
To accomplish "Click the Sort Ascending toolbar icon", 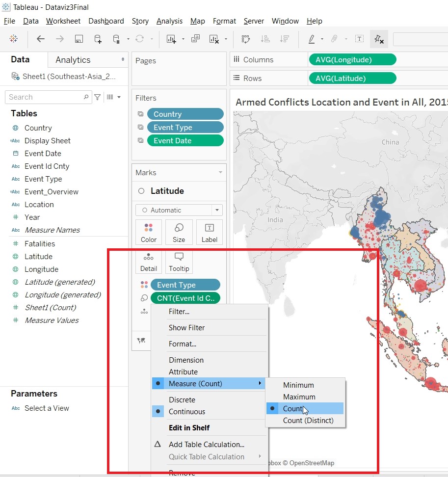I will coord(265,39).
